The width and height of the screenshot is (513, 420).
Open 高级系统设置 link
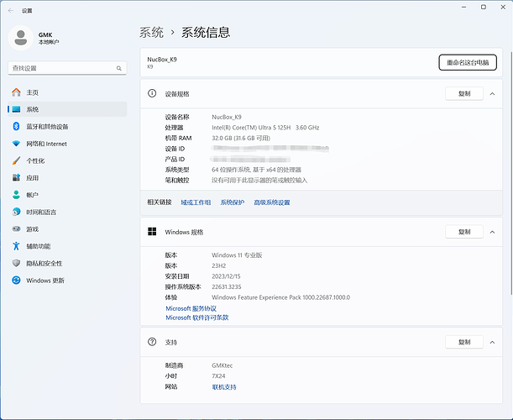pyautogui.click(x=271, y=202)
